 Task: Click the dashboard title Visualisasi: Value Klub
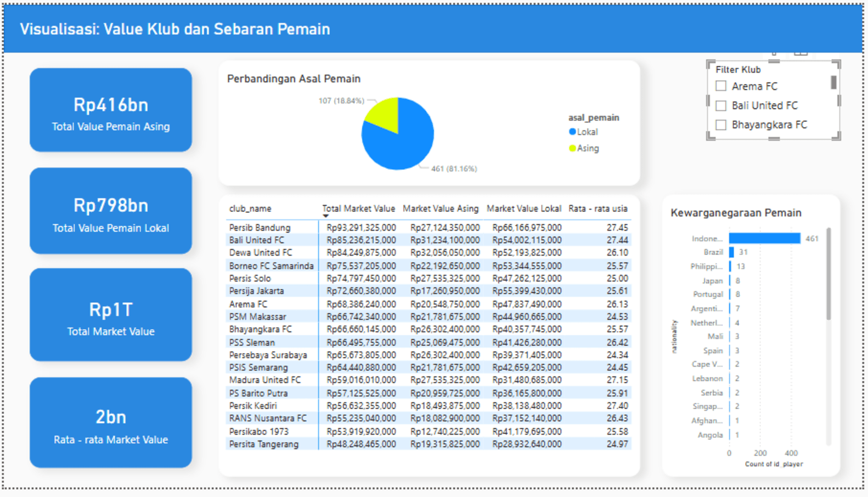coord(175,29)
